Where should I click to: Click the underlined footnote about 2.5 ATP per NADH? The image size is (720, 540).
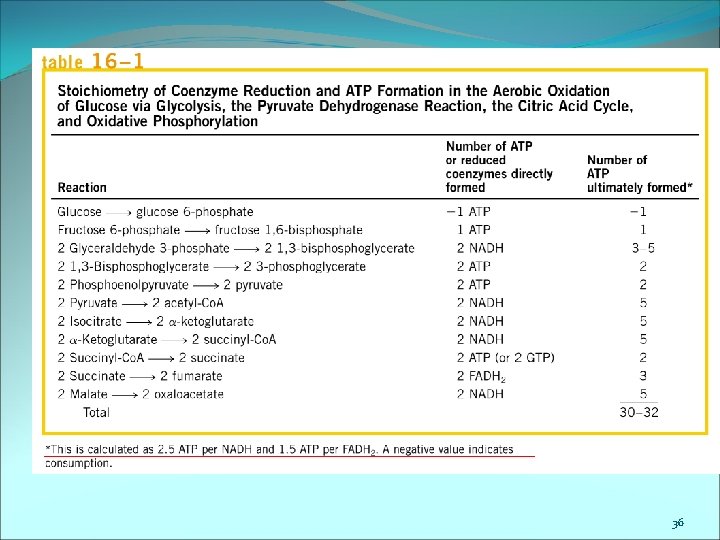279,449
